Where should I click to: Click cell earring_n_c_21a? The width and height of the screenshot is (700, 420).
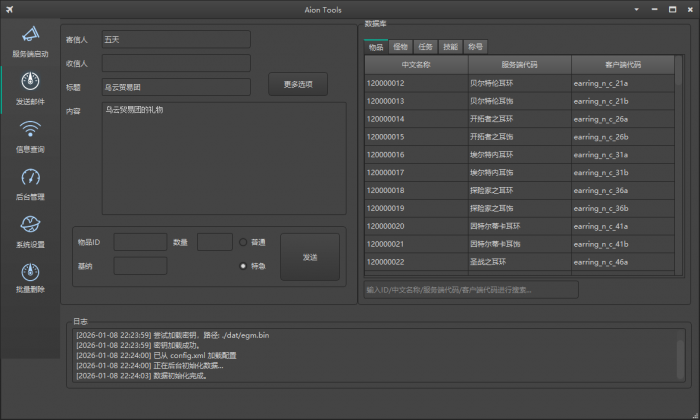coord(623,83)
